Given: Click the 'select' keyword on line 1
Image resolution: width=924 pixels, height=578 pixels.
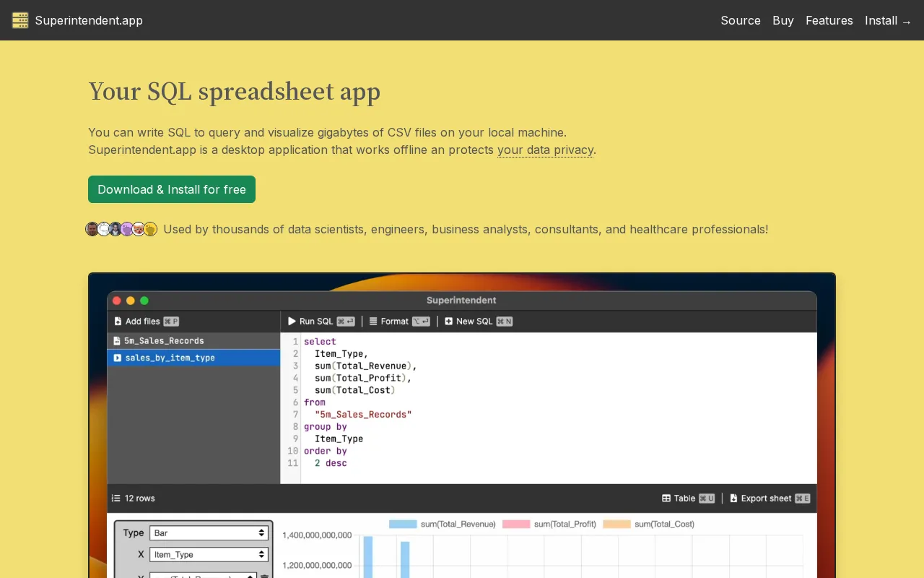Looking at the screenshot, I should [x=320, y=342].
